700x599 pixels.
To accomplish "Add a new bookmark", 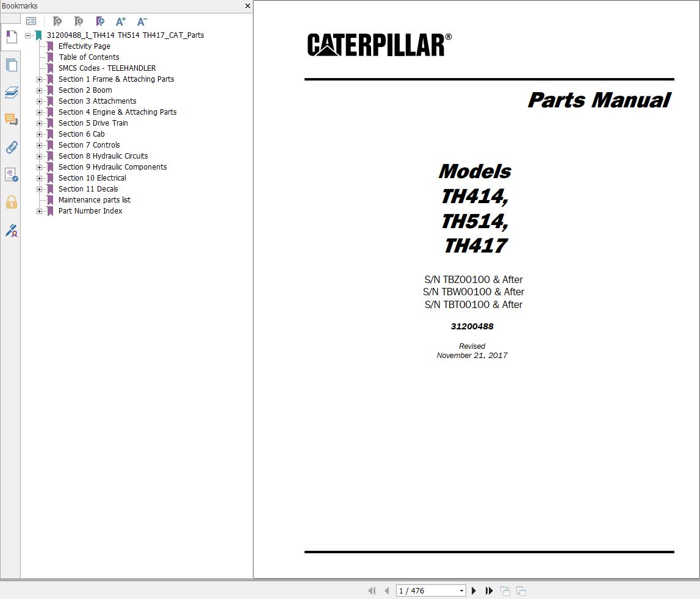I will pos(78,21).
